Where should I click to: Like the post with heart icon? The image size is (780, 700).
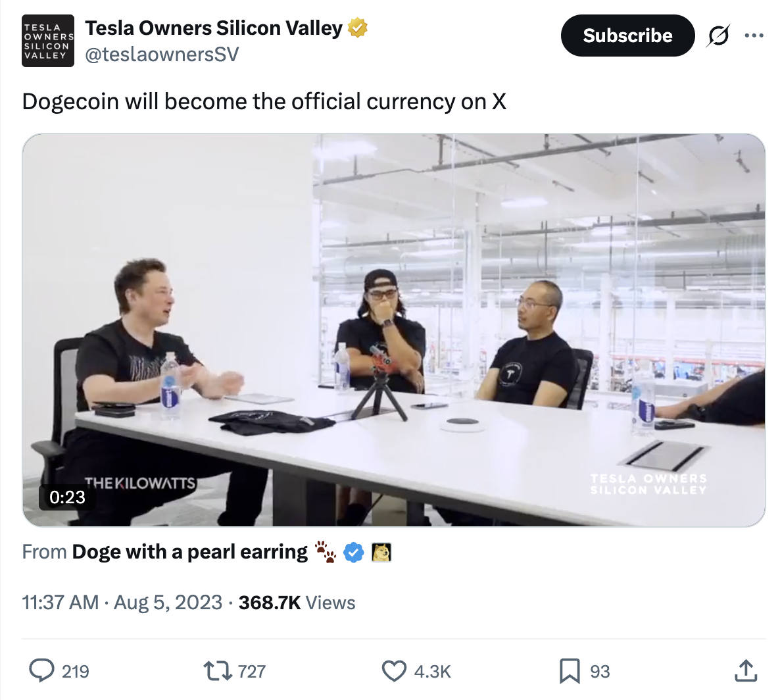(x=394, y=670)
